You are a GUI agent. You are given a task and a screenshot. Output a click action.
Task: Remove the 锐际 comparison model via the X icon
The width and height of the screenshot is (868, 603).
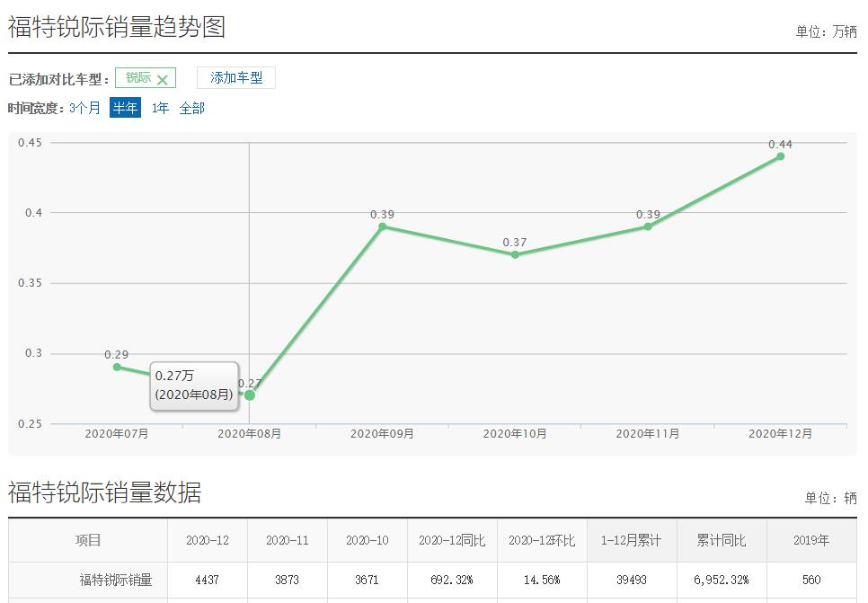click(x=163, y=80)
